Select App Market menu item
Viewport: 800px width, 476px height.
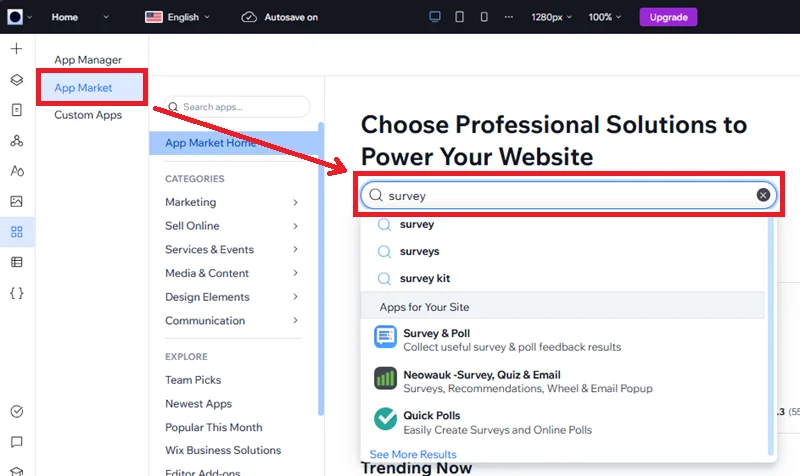[x=92, y=88]
